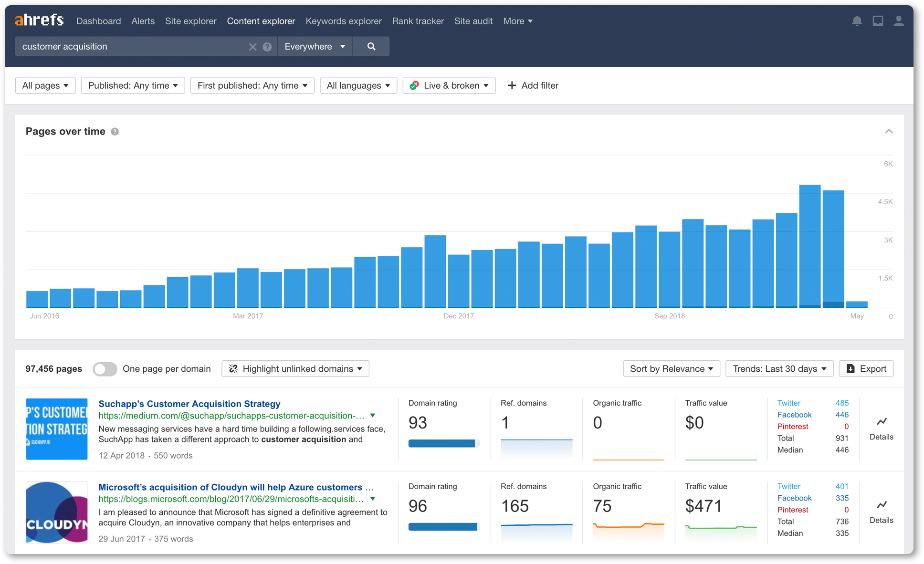Click Suchapp Domain rating 93 bar
This screenshot has width=924, height=564.
tap(444, 443)
